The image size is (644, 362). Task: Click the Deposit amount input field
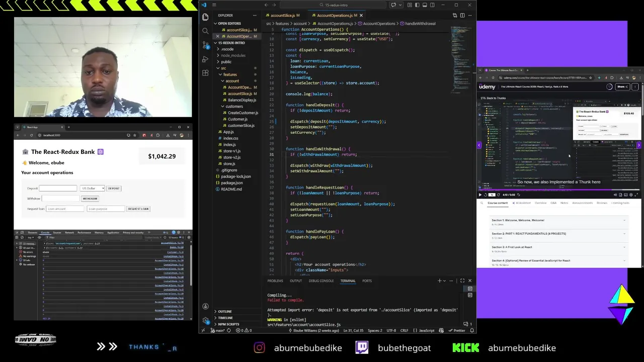tap(58, 188)
